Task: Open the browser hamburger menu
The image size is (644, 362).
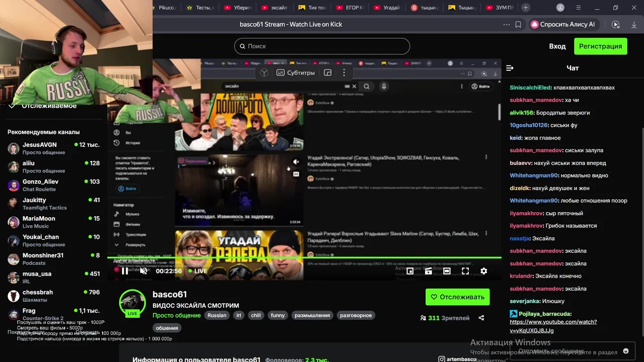Action: tap(579, 8)
